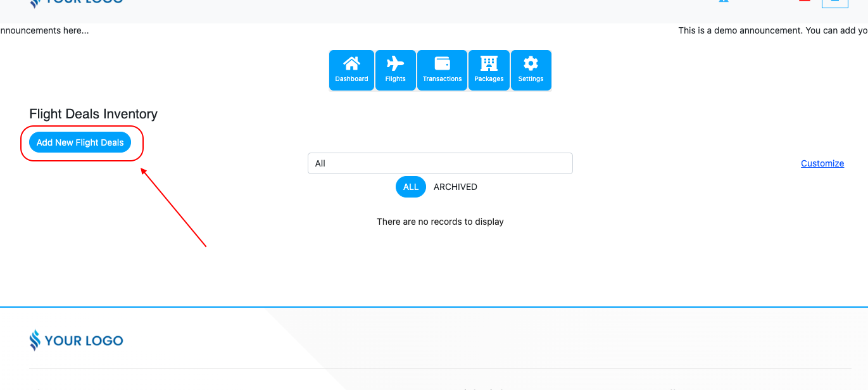Open Transactions wallet icon

pos(442,70)
